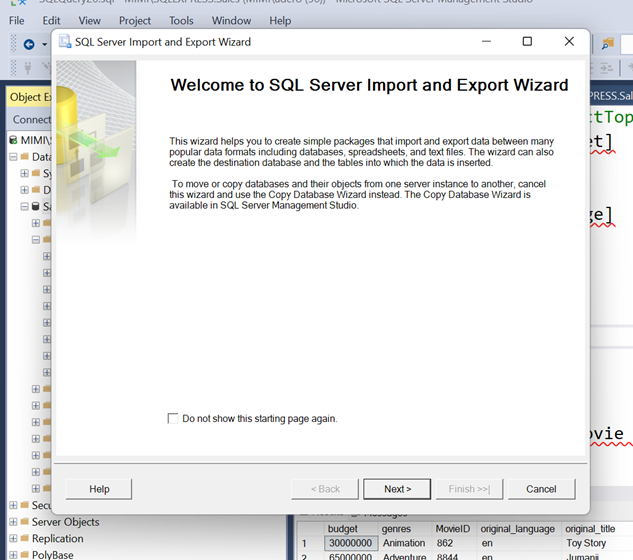Click the find-in-files icon at toolbar right
Screen dimensions: 633x560
point(608,44)
